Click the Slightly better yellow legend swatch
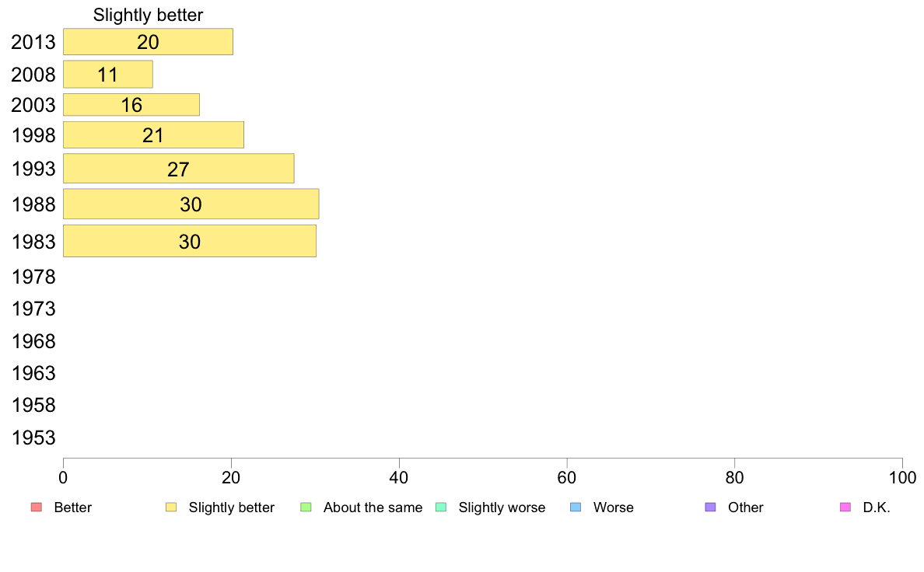Viewport: 924px width, 572px height. (x=171, y=507)
